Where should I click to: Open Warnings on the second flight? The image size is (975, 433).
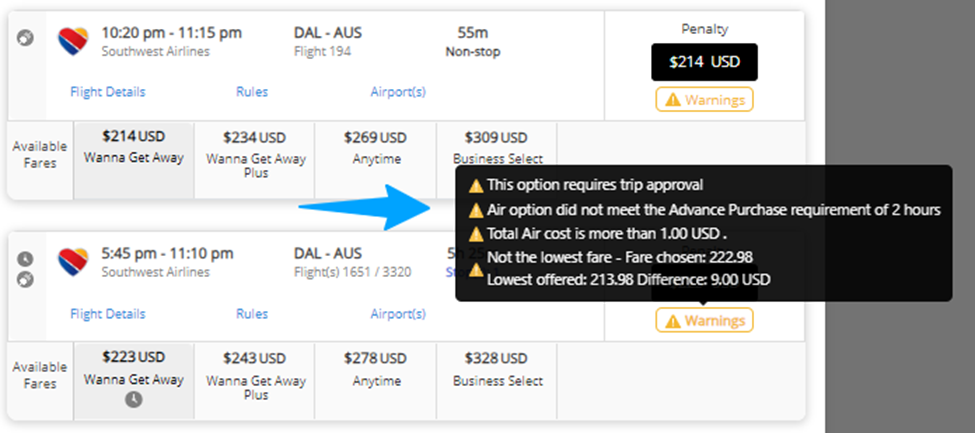tap(705, 321)
